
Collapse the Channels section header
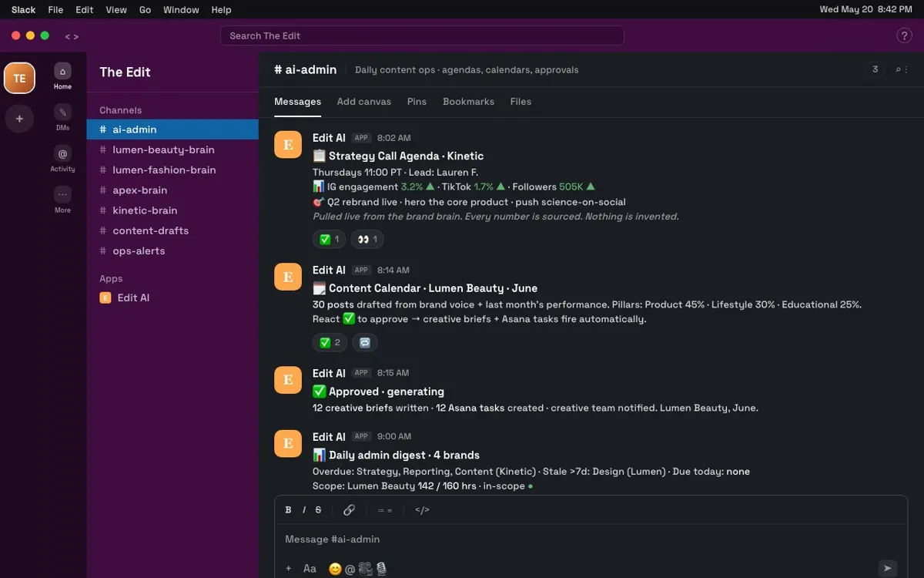(120, 110)
